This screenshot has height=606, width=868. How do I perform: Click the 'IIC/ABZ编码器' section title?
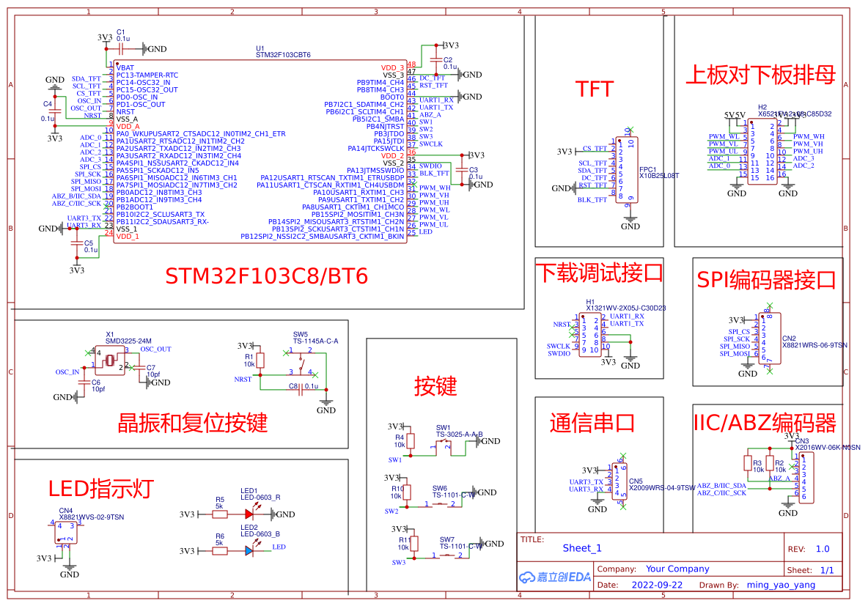pos(765,423)
